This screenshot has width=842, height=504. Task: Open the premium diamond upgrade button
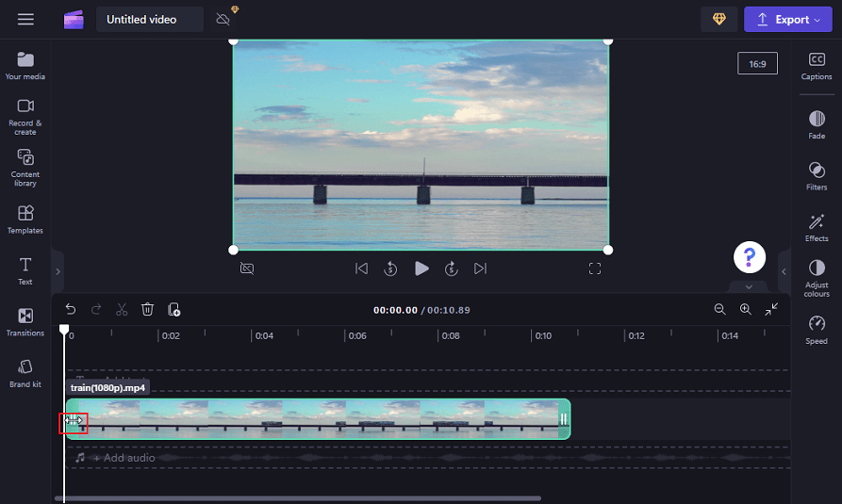pyautogui.click(x=719, y=20)
